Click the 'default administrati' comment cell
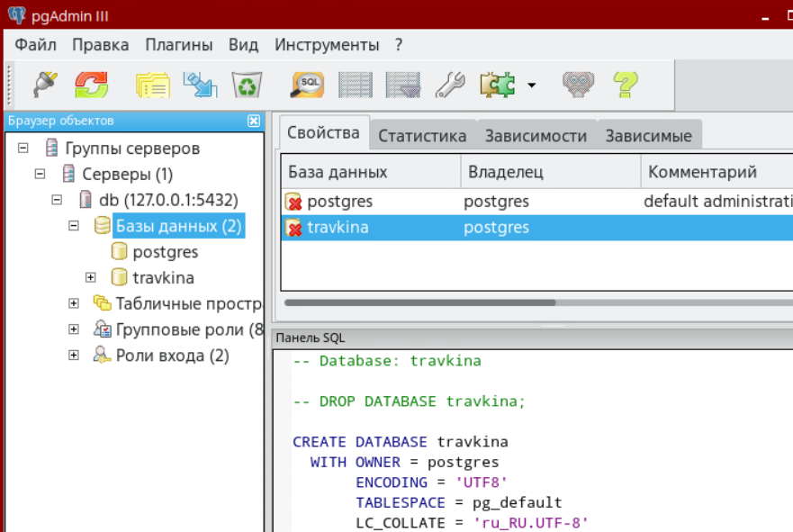This screenshot has height=532, width=793. [x=718, y=202]
